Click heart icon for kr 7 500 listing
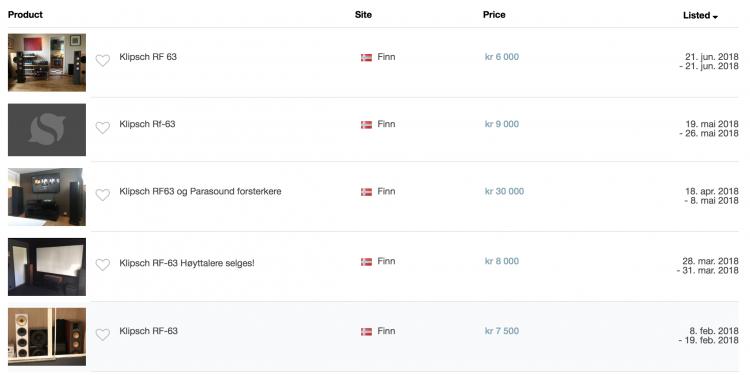Screen dimensions: 750x375 click(102, 334)
